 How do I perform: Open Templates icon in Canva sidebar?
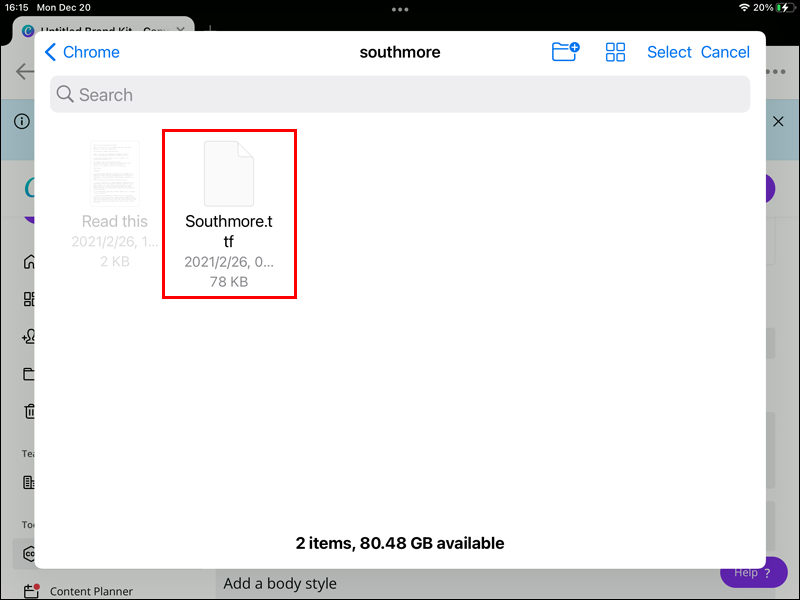tap(29, 299)
